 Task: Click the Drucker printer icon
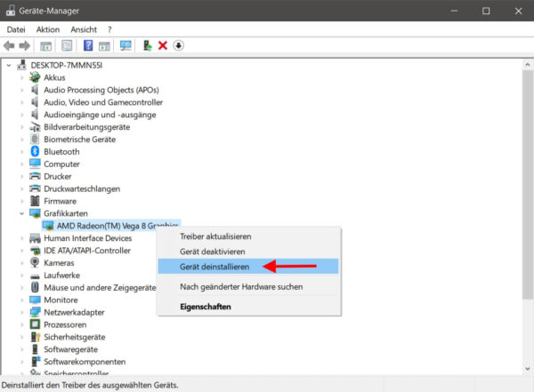[35, 176]
